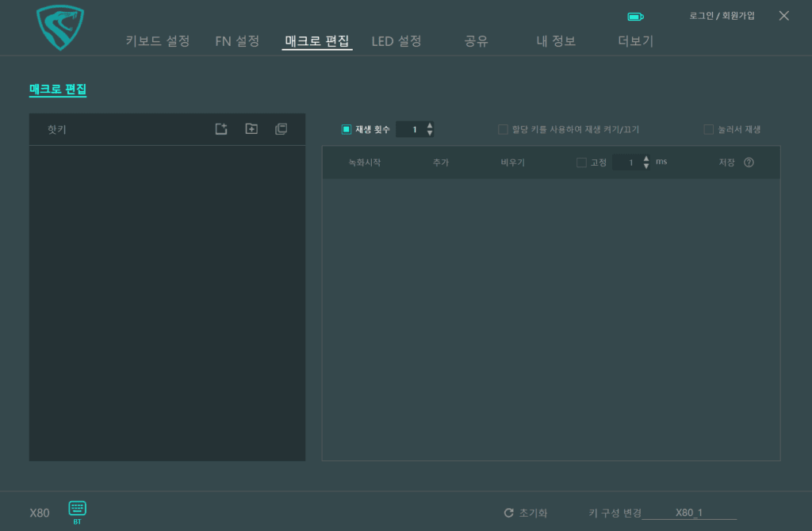The image size is (812, 531).
Task: Click the new macro icon in hotkey panel
Action: tap(221, 129)
